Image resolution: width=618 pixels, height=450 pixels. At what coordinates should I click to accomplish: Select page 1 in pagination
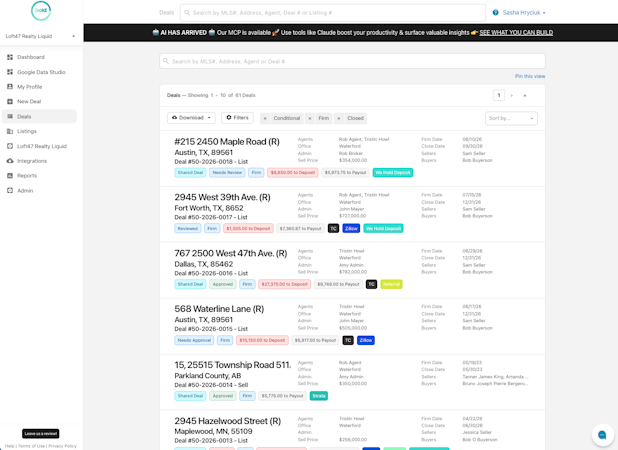[x=499, y=95]
